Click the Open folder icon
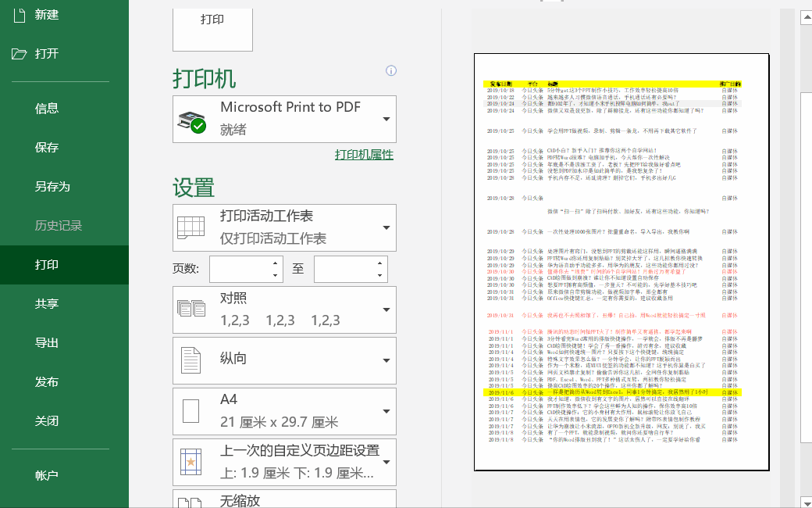 (20, 53)
